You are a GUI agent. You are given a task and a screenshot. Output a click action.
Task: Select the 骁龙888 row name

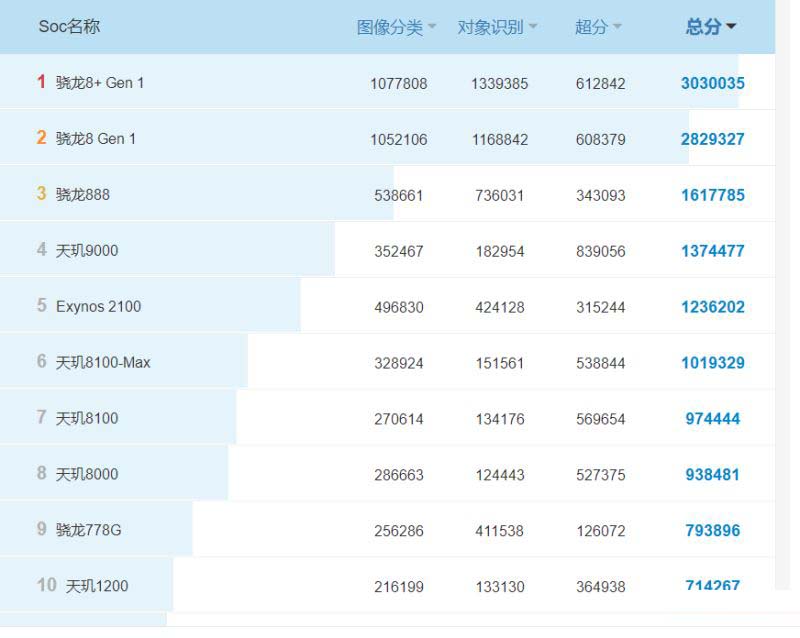pyautogui.click(x=83, y=194)
